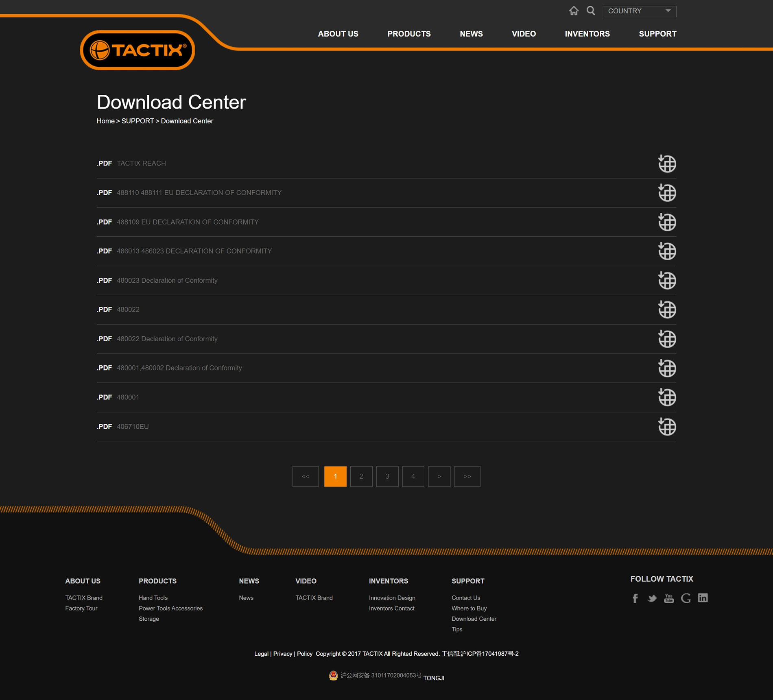Open Factory Tour footer link
The image size is (773, 700).
pos(81,608)
